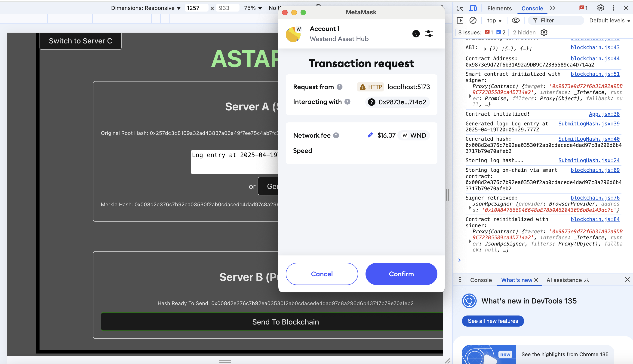The height and width of the screenshot is (364, 633).
Task: Open blockchain.js:43 source link
Action: tap(595, 48)
